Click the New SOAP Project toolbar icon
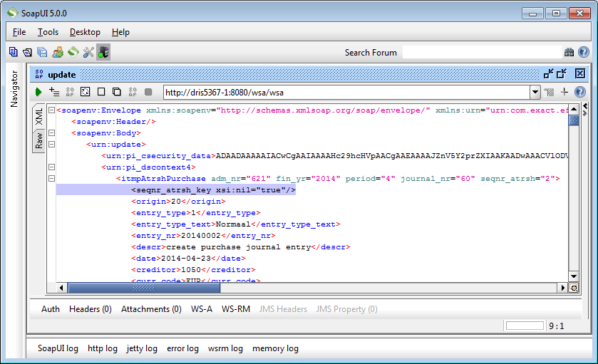This screenshot has height=364, width=598. pos(13,52)
